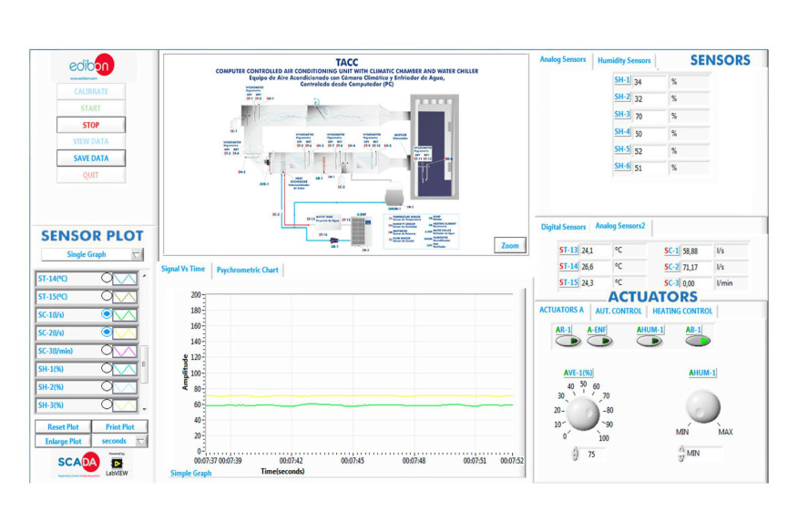This screenshot has width=798, height=532.
Task: Open the Zoom view of the TACC diagram
Action: [509, 245]
